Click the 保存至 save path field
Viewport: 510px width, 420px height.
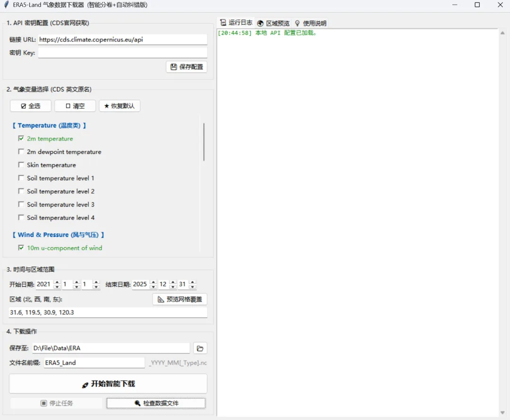[x=111, y=348]
